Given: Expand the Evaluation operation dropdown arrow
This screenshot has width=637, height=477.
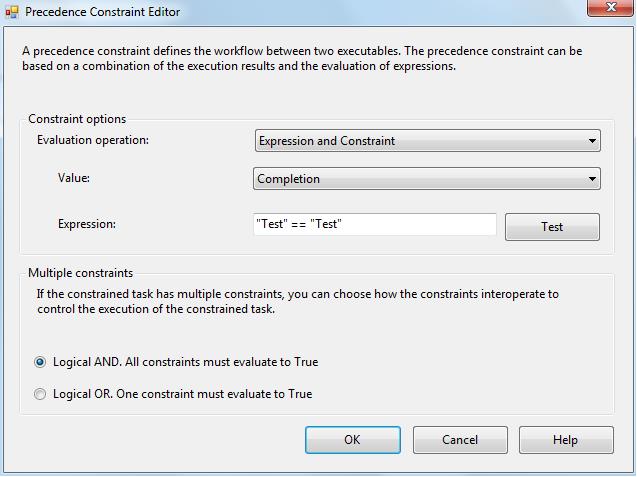Looking at the screenshot, I should click(592, 141).
